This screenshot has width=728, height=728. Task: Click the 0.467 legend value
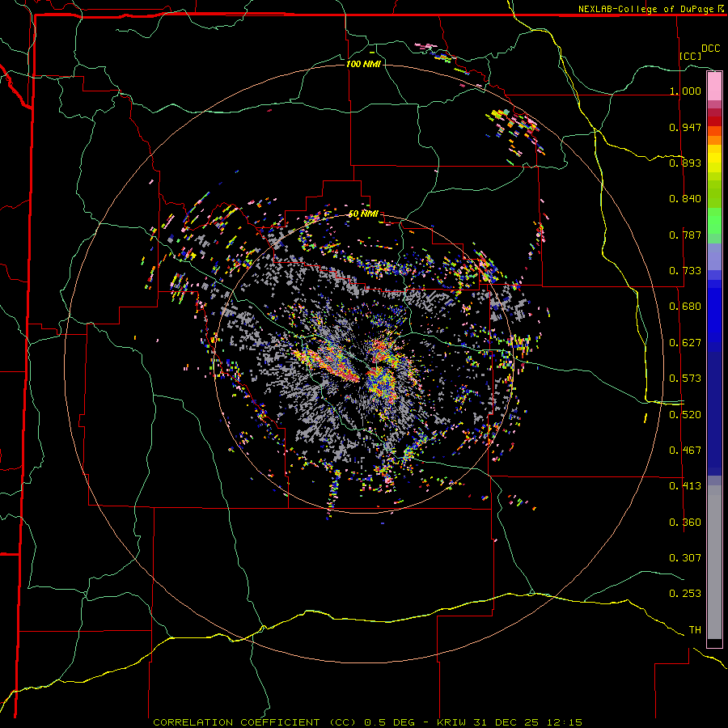point(685,451)
